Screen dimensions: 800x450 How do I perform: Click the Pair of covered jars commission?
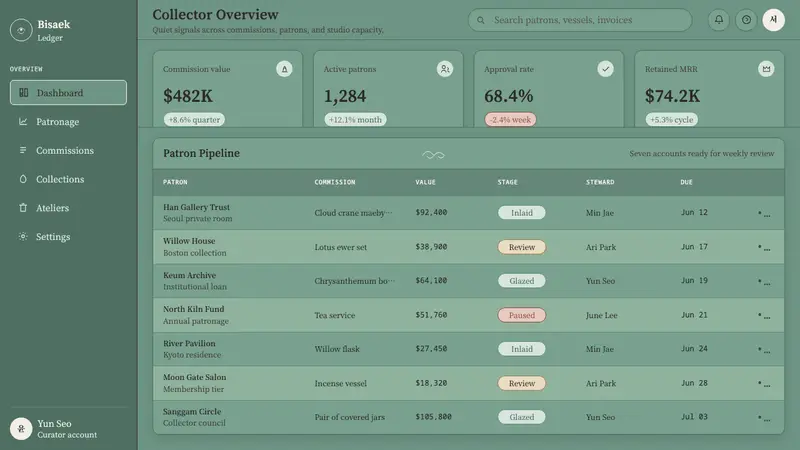click(x=349, y=417)
